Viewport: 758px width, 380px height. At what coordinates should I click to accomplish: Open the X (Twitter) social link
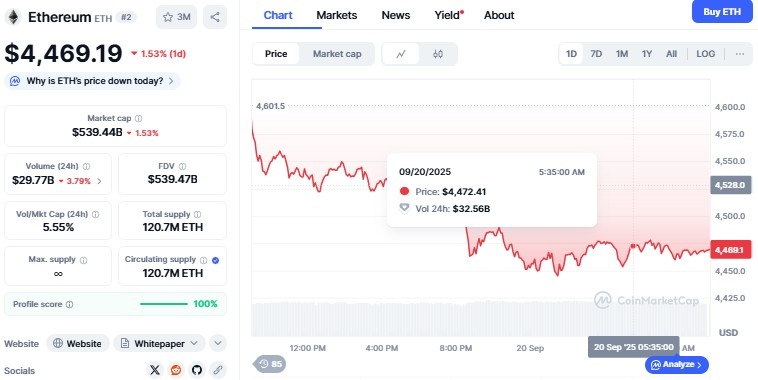click(x=155, y=370)
